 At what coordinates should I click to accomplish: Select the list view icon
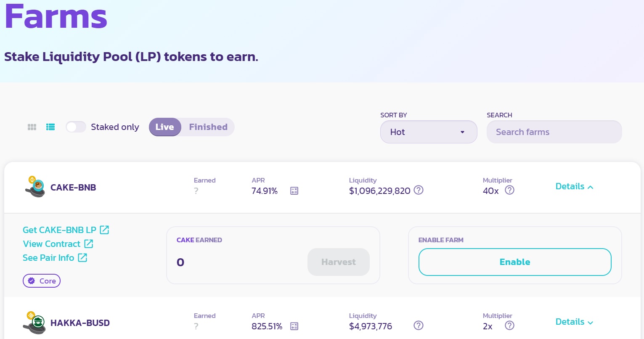(50, 127)
